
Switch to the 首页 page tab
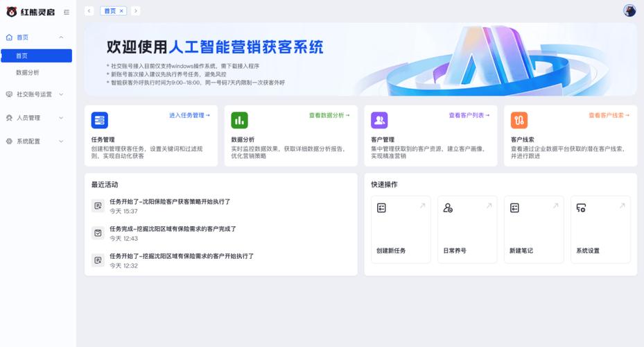(110, 11)
